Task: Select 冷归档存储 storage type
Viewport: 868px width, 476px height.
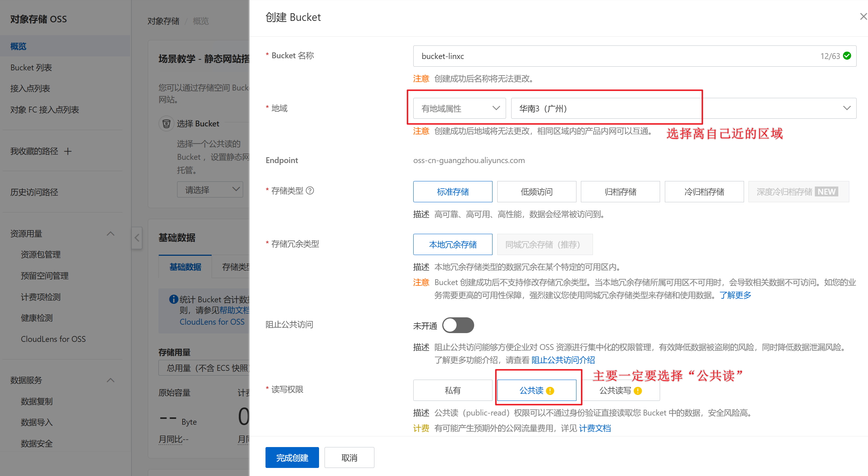Action: click(704, 192)
